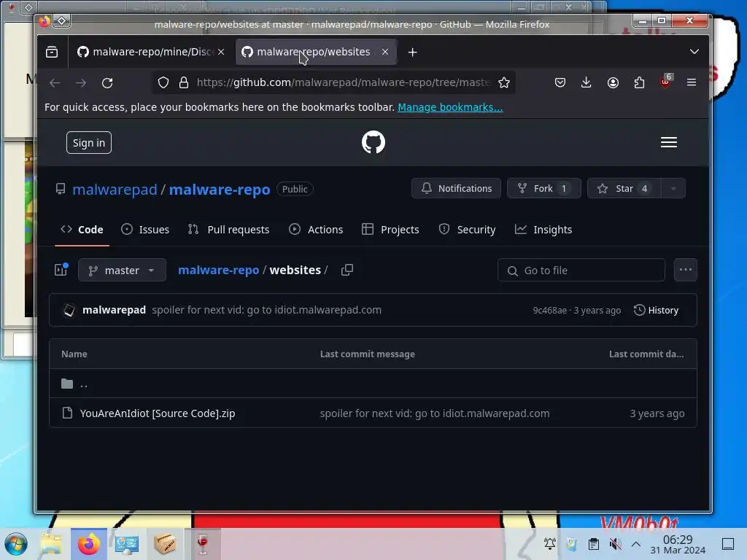Open the Wine glass taskbar icon
Image resolution: width=747 pixels, height=560 pixels.
[x=203, y=544]
